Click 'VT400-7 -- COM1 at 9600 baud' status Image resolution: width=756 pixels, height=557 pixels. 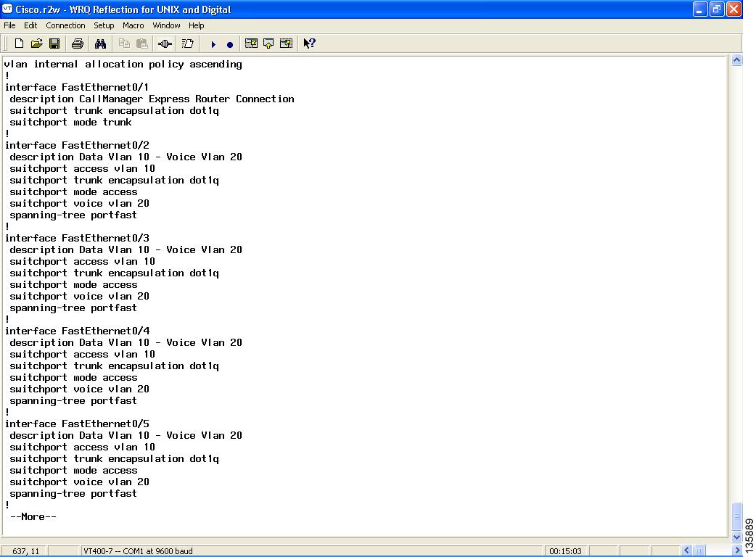[138, 550]
